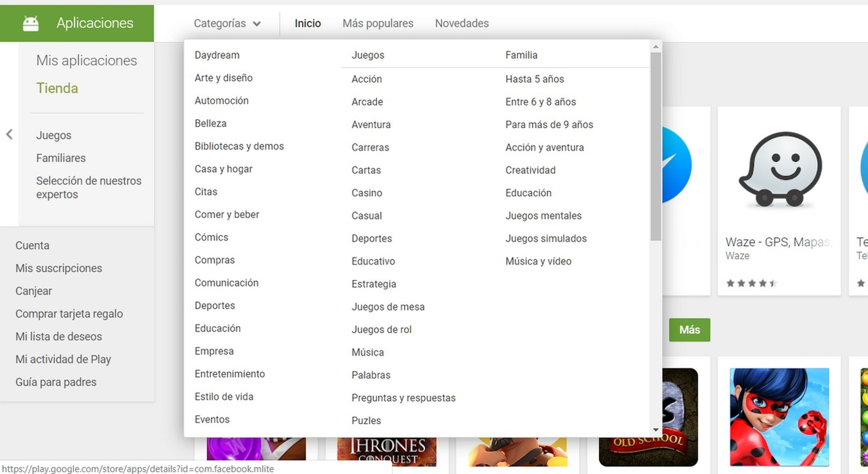Viewport: 868px width, 474px height.
Task: Click the green Más button
Action: pos(689,330)
